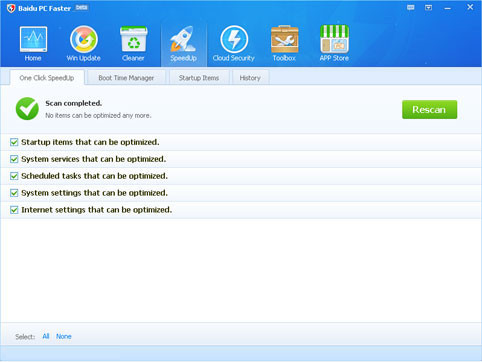Switch to the One Click SpeedUp tab
Screen dimensions: 482x362
[x=47, y=78]
